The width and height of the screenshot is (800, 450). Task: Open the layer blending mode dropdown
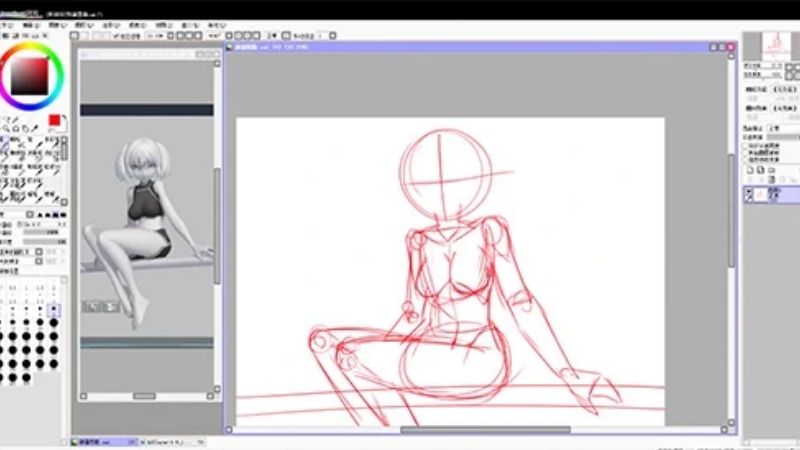coord(776,129)
